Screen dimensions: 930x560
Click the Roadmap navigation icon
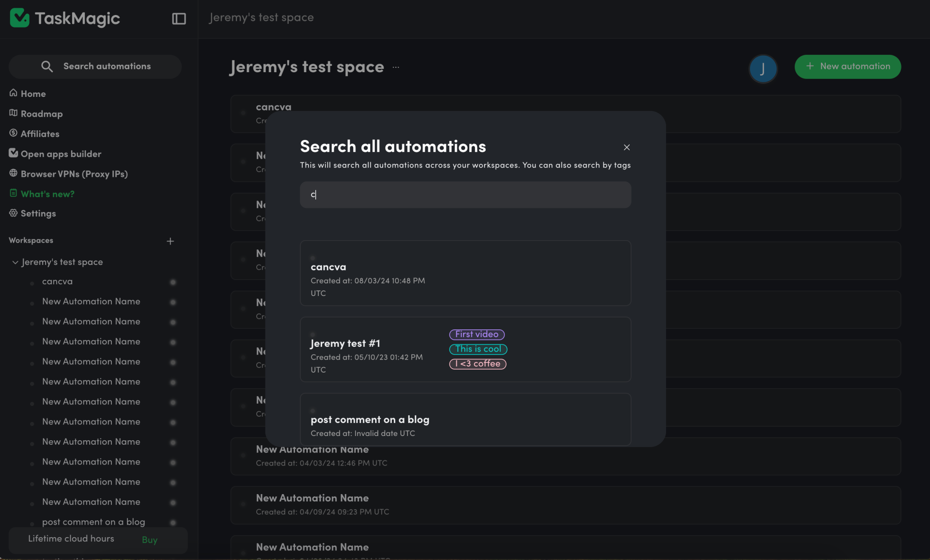click(13, 113)
